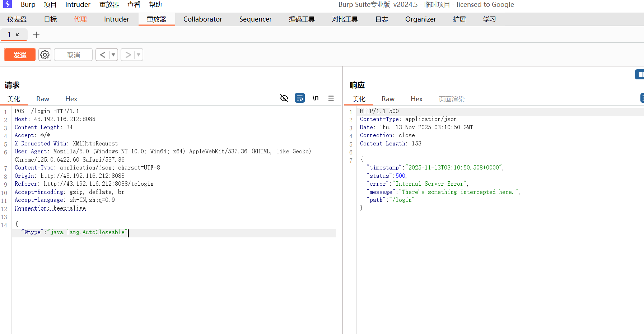
Task: Click the X-Requested-With header line
Action: click(x=66, y=143)
